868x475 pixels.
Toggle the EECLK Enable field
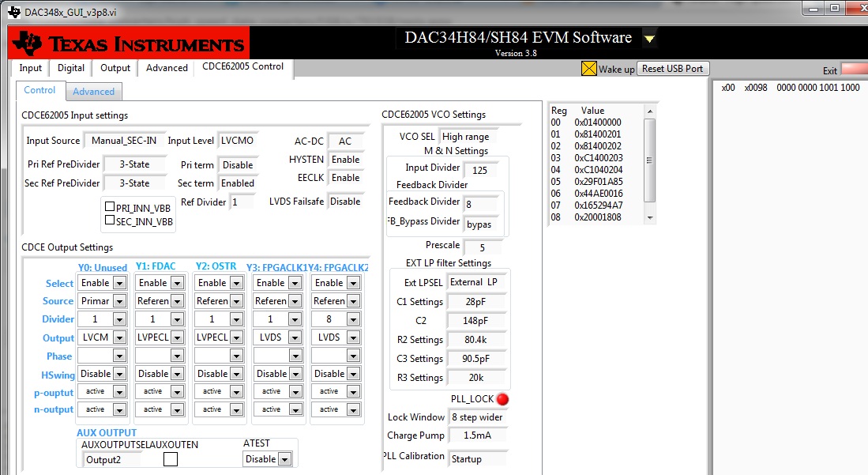[x=346, y=178]
